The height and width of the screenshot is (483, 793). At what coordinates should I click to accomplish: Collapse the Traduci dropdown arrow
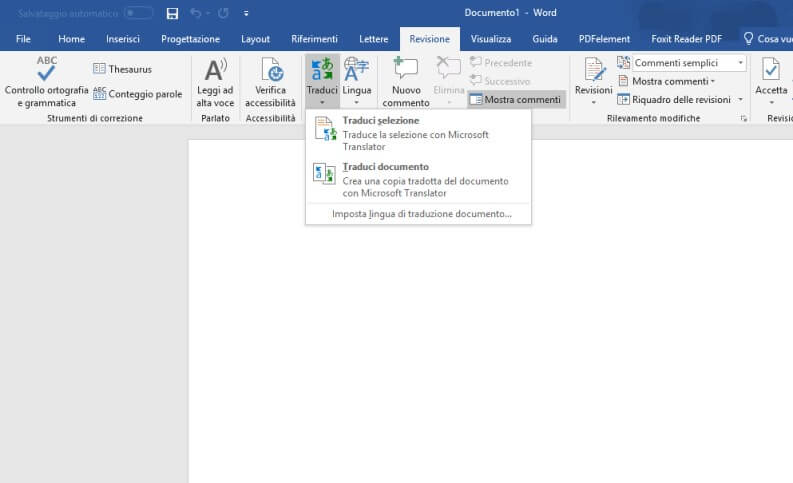[x=322, y=103]
